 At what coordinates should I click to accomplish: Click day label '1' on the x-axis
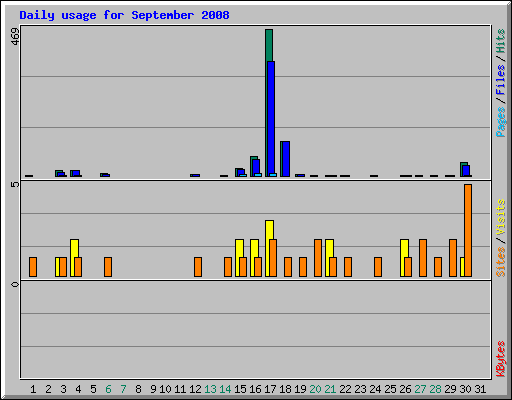pos(33,389)
